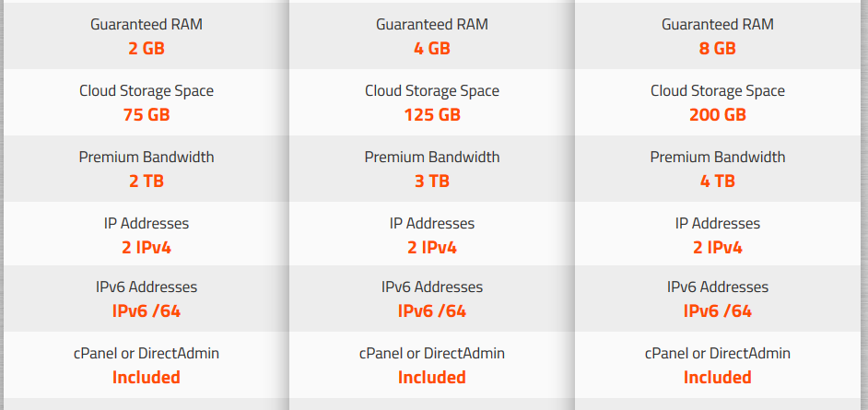Click the 4 TB Premium Bandwidth value
Screen dimensions: 868x410
coord(718,182)
